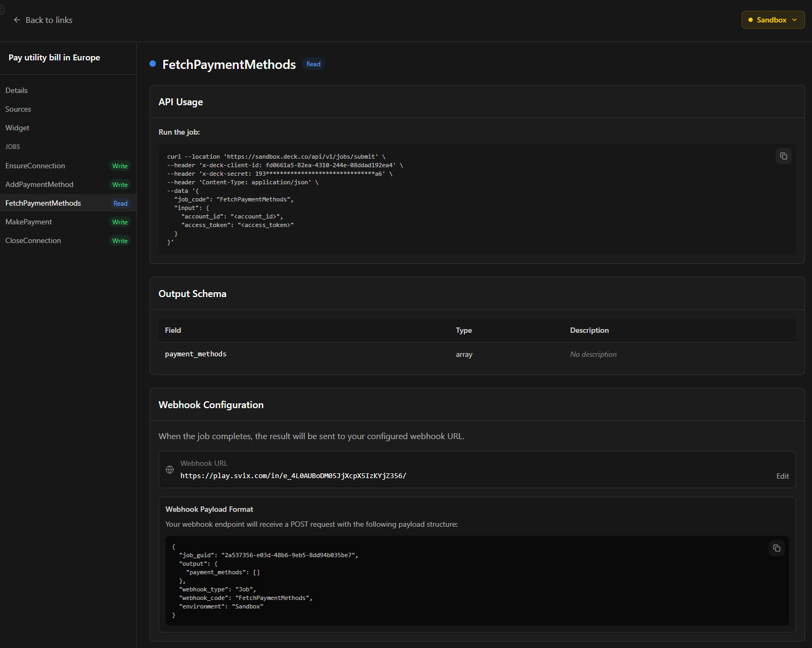Image resolution: width=812 pixels, height=648 pixels.
Task: Click the "job_code" line in curl data
Action: tap(234, 199)
